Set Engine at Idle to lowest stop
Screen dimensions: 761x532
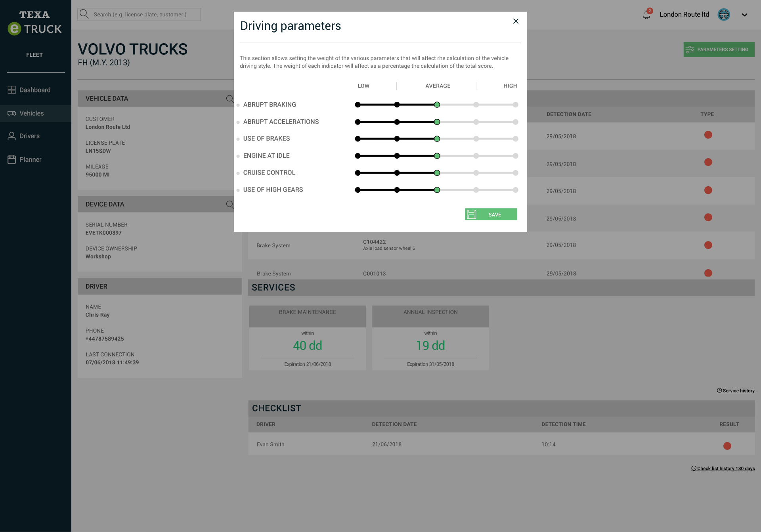tap(358, 156)
